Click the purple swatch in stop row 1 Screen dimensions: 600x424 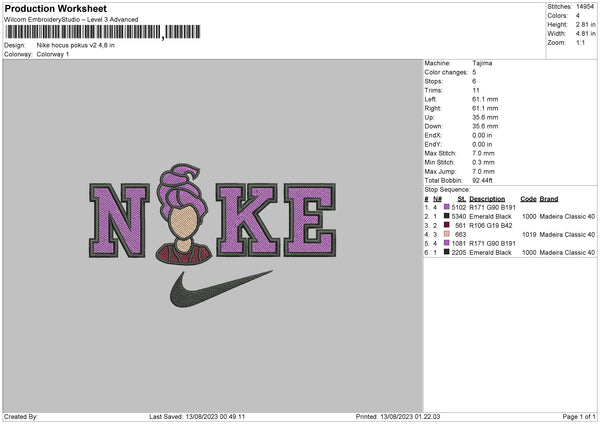[x=447, y=207]
